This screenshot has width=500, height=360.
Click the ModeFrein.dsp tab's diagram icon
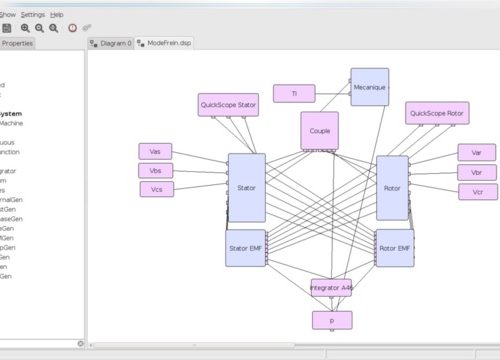141,43
